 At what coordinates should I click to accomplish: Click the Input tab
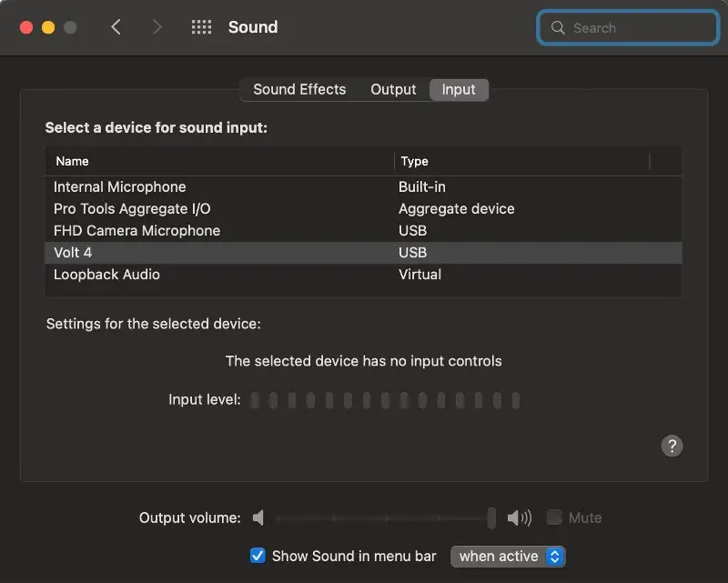[x=459, y=89]
